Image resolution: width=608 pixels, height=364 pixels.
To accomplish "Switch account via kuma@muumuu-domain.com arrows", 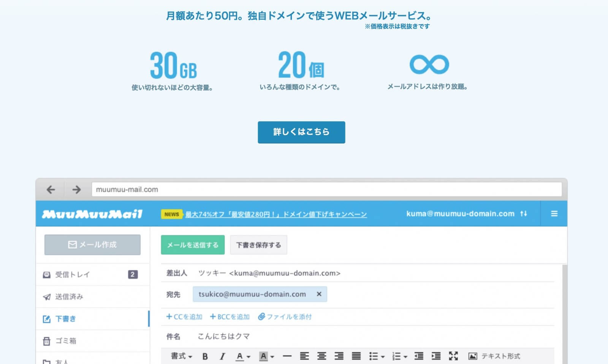I will [x=524, y=214].
